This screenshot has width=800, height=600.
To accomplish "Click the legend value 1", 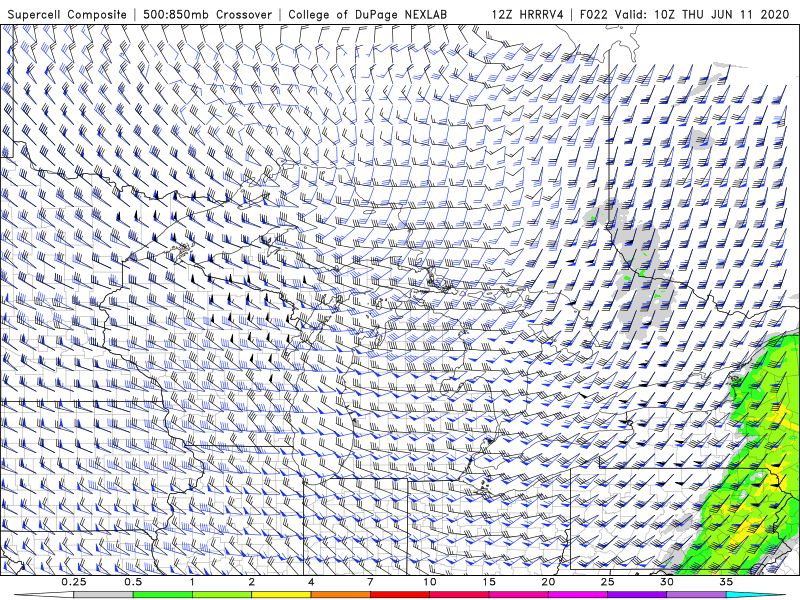I will pyautogui.click(x=192, y=582).
